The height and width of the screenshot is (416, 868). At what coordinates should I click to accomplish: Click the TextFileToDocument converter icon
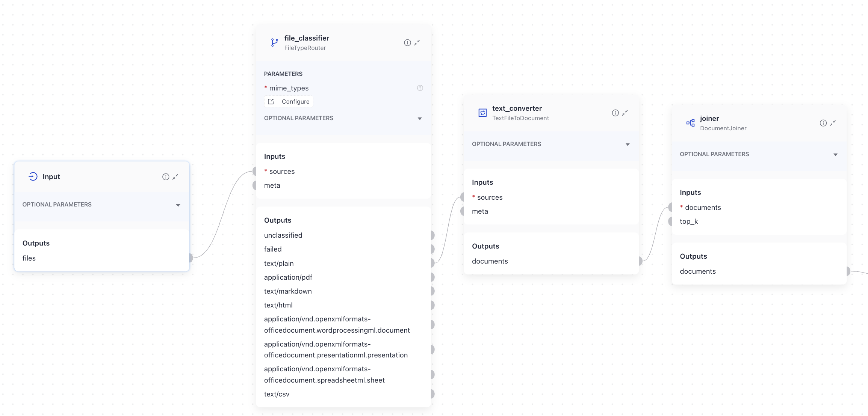point(482,112)
